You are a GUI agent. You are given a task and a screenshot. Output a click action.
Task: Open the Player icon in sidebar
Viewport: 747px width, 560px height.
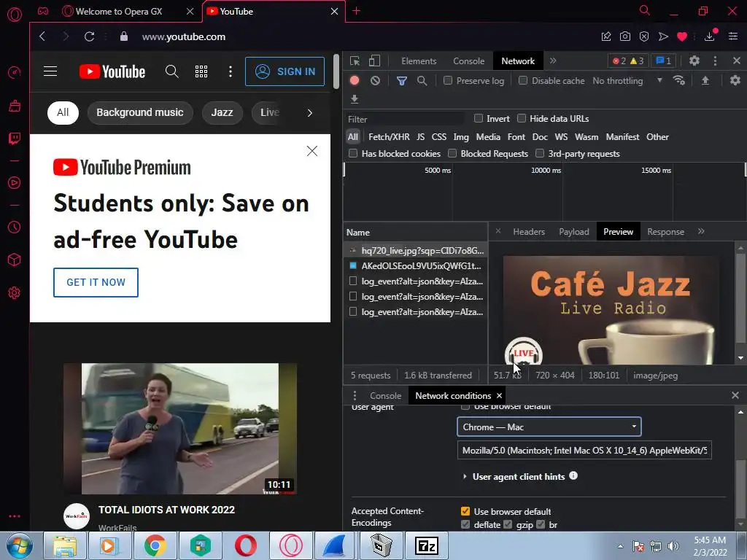[15, 183]
